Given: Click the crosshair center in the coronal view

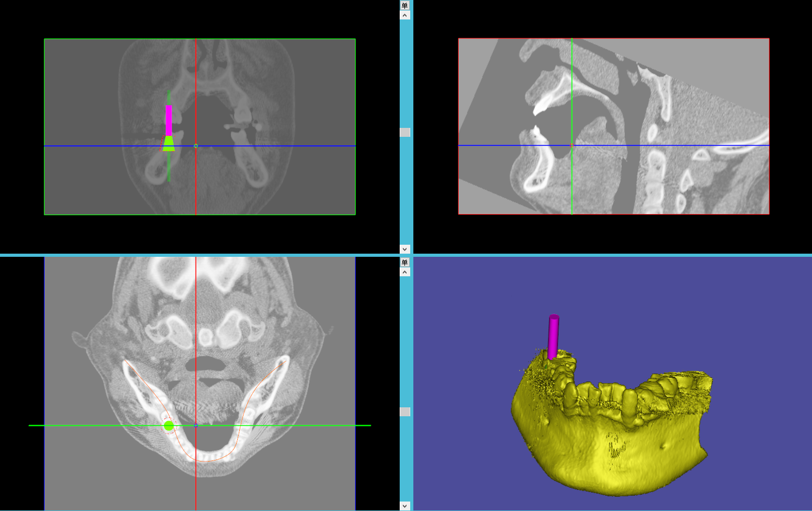Looking at the screenshot, I should [x=196, y=146].
